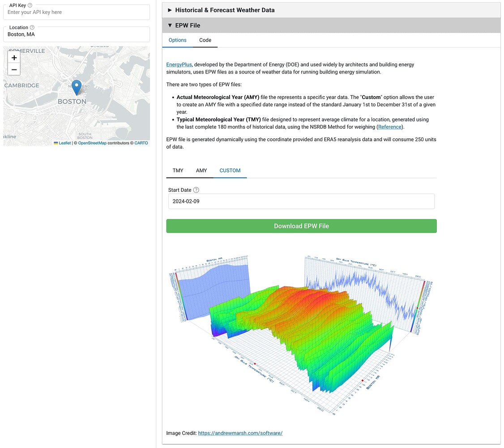
Task: Open the andrewmarsh.com image credit link
Action: [x=240, y=433]
